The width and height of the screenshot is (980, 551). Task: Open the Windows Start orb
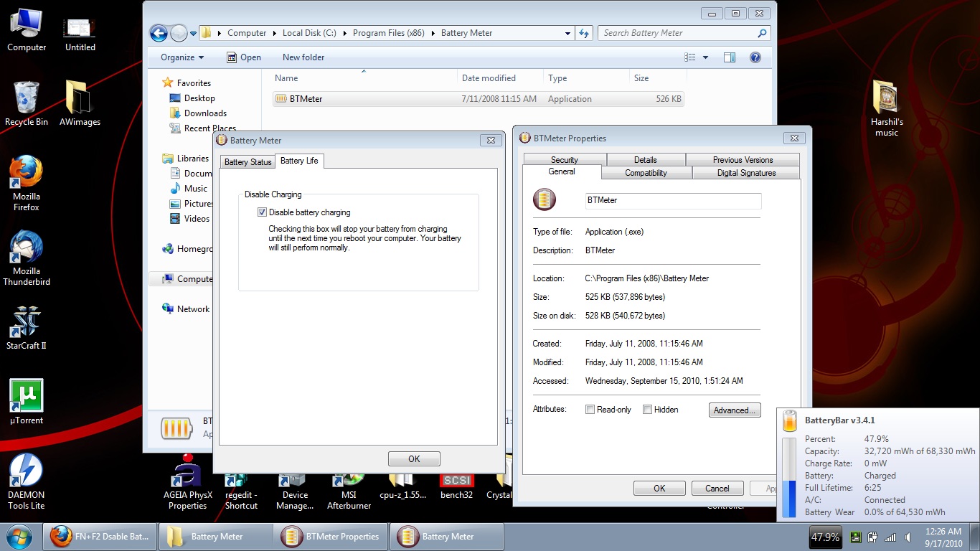click(x=19, y=537)
